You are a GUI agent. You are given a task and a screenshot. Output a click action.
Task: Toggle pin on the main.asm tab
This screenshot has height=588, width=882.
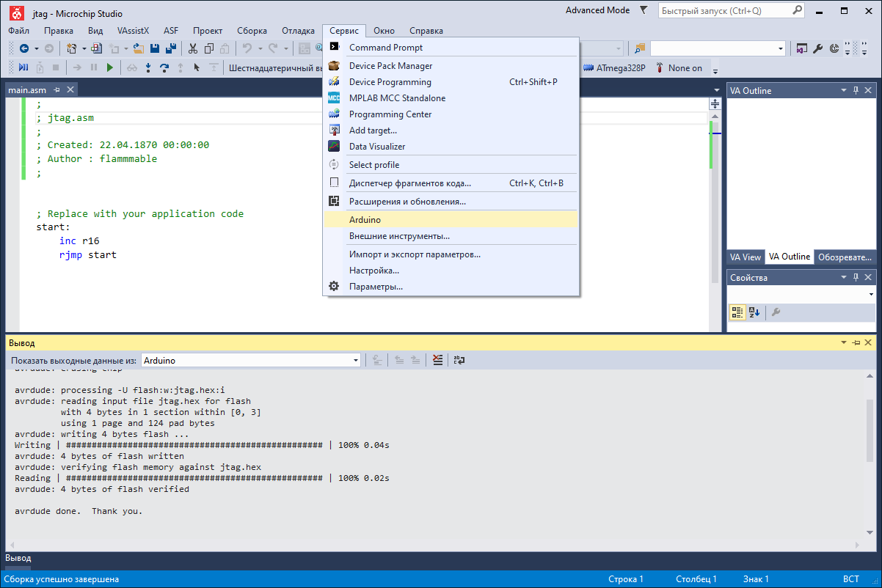click(x=57, y=89)
